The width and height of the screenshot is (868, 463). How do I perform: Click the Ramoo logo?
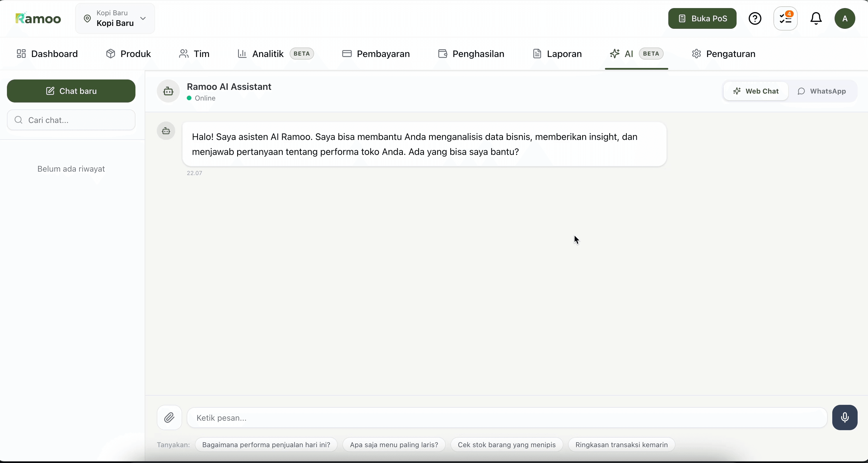tap(38, 18)
